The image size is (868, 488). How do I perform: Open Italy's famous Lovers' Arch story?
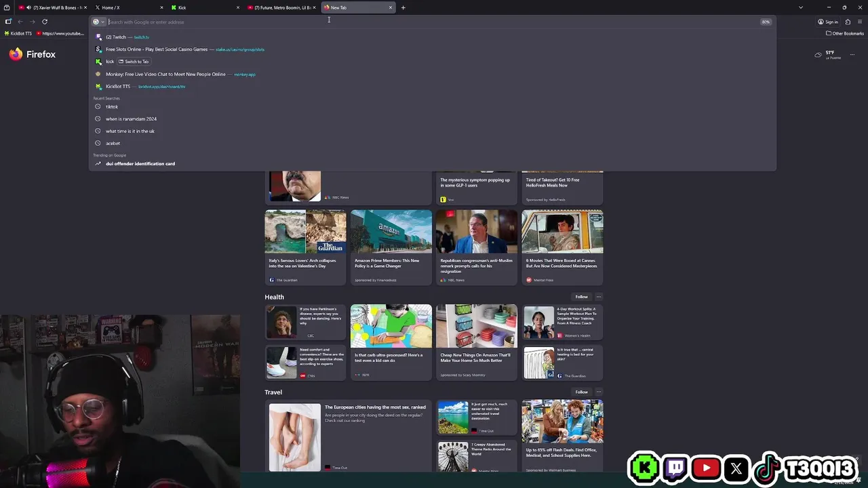coord(305,247)
